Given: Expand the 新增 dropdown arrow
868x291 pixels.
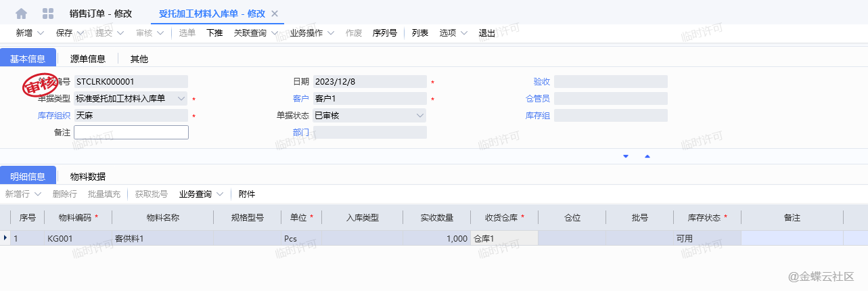Looking at the screenshot, I should pos(41,33).
